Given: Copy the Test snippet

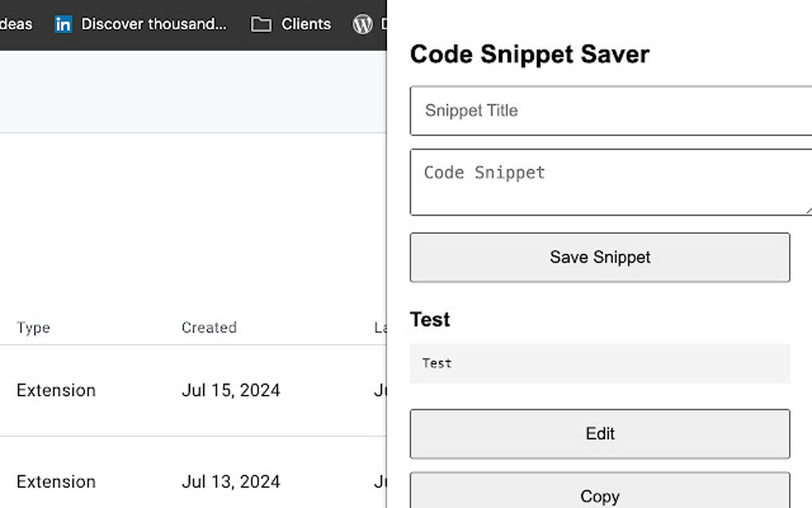Looking at the screenshot, I should (599, 495).
